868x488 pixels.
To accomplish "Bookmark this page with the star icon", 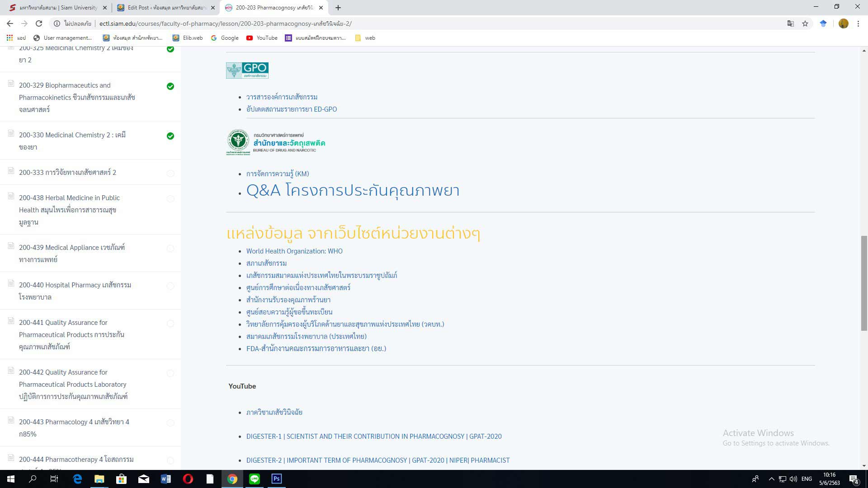I will [805, 23].
